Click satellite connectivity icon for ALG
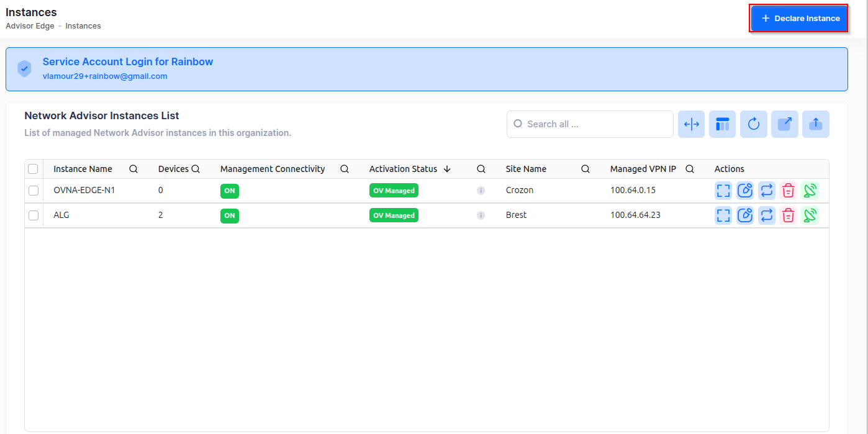 [x=810, y=215]
